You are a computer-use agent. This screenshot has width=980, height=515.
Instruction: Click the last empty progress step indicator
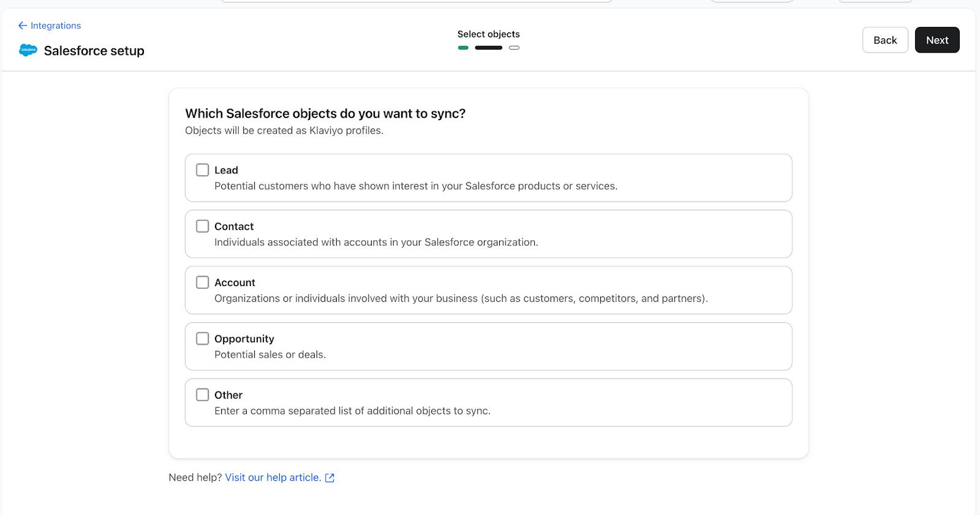pyautogui.click(x=514, y=48)
